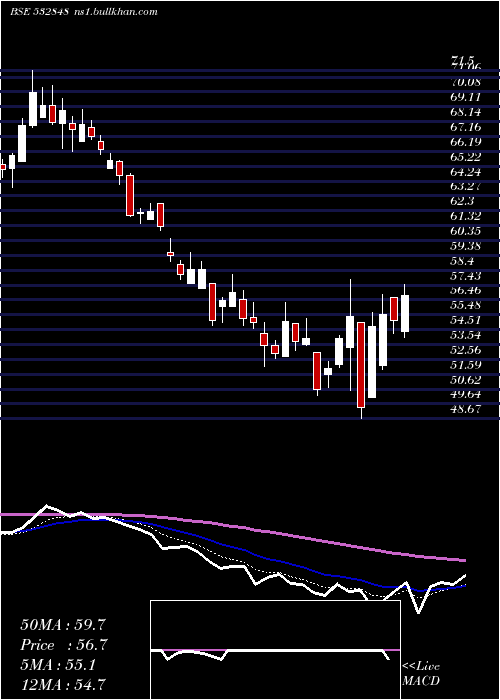Screen dimensions: 500x700
Task: Select the 62.3 price axis label
Action: coord(462,201)
